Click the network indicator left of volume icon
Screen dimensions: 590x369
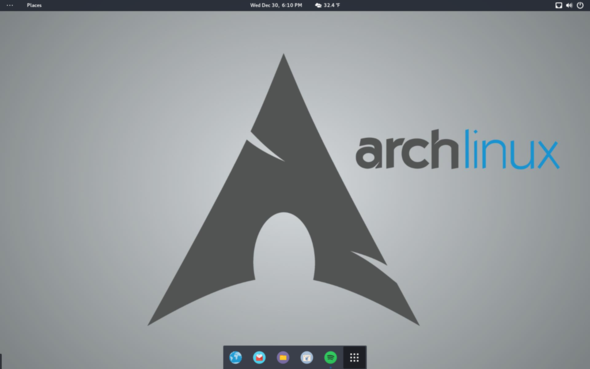559,5
